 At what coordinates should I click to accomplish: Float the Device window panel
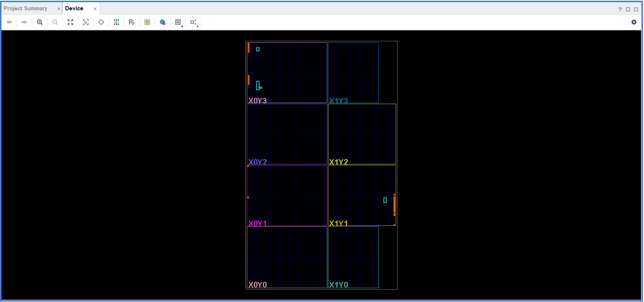(x=636, y=9)
